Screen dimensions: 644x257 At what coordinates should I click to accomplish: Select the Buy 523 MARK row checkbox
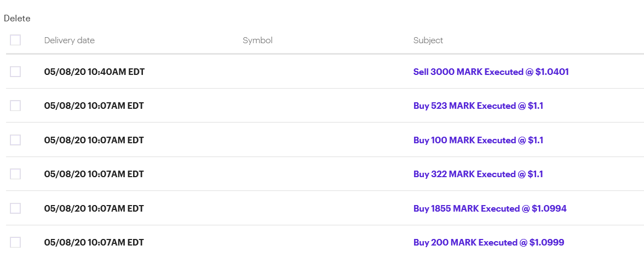tap(15, 106)
